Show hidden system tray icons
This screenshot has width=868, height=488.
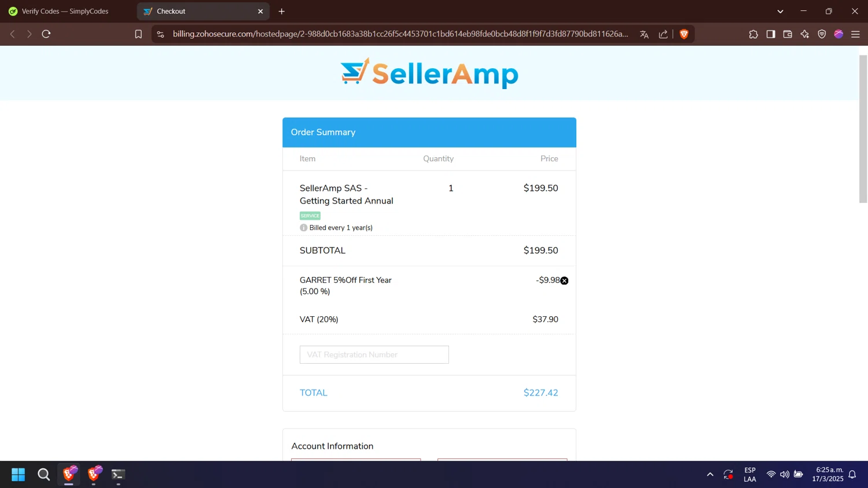pyautogui.click(x=710, y=475)
